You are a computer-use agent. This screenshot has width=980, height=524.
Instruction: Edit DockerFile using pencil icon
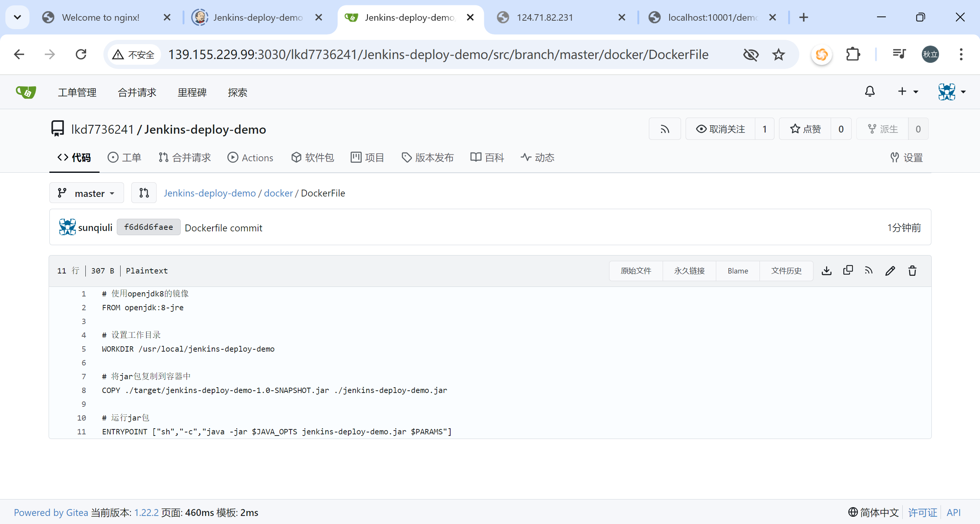click(x=890, y=271)
